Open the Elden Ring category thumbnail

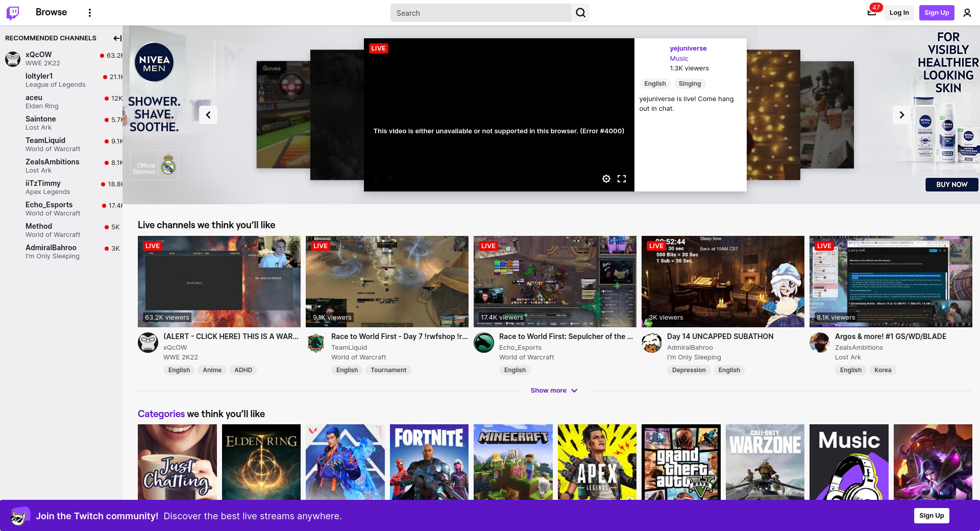(261, 462)
